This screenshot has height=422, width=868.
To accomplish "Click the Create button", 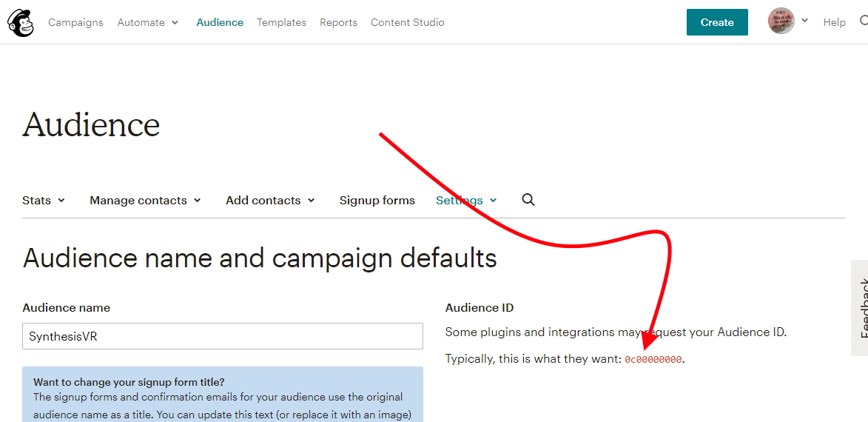I will (x=717, y=22).
